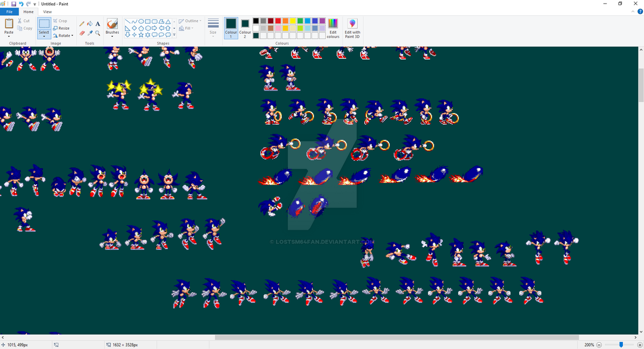644x349 pixels.
Task: Pick the black colour swatch
Action: click(x=256, y=21)
